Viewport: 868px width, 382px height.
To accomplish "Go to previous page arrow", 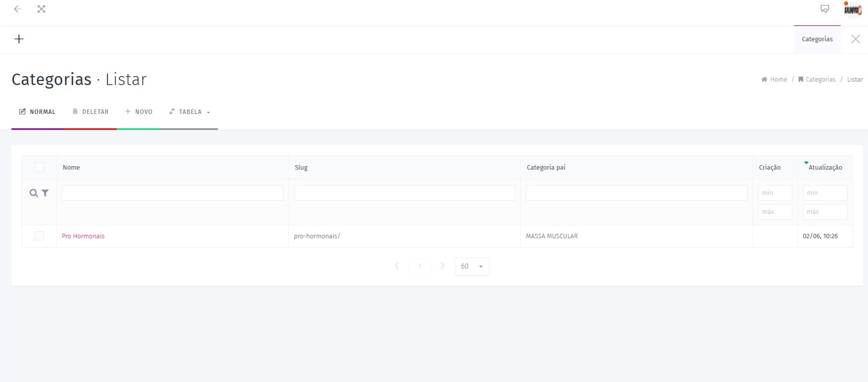I will (x=397, y=266).
